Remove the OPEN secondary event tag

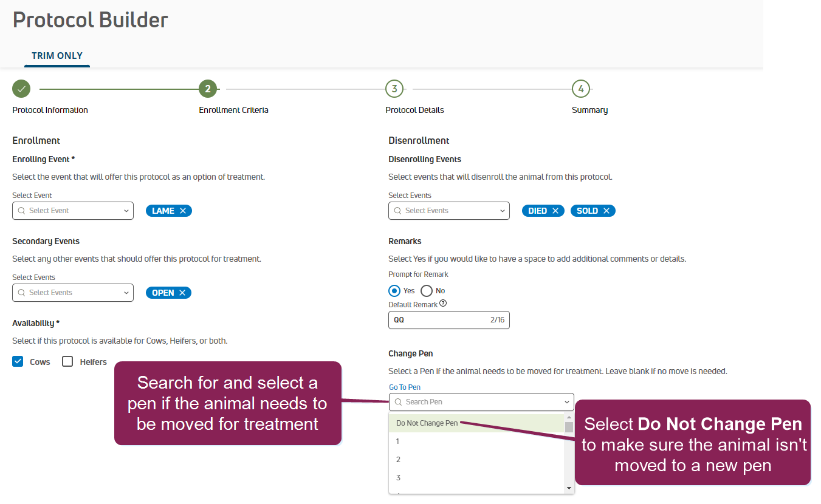(182, 293)
